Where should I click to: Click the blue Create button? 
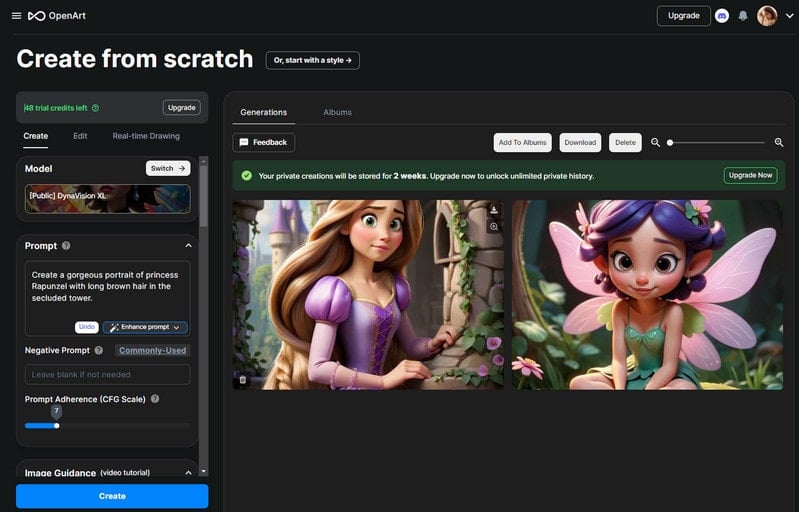pyautogui.click(x=112, y=496)
